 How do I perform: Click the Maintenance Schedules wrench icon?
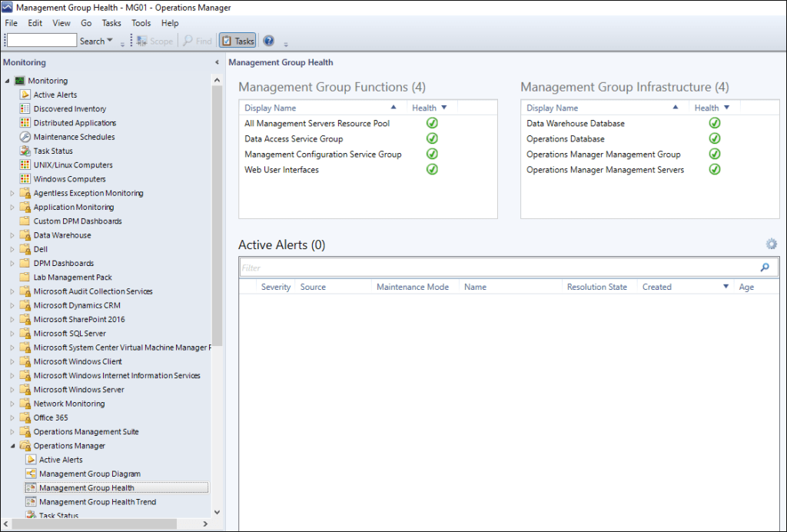click(x=25, y=137)
